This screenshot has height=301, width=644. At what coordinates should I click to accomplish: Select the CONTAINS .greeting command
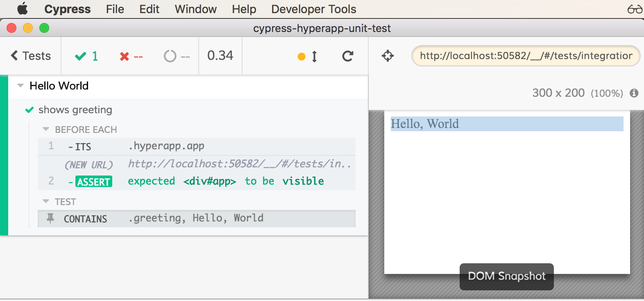tap(197, 219)
